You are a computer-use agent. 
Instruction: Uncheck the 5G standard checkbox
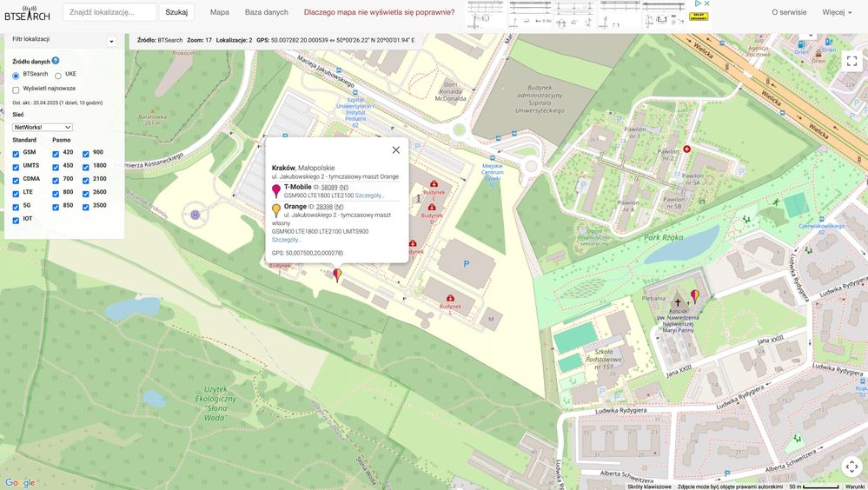pos(16,207)
